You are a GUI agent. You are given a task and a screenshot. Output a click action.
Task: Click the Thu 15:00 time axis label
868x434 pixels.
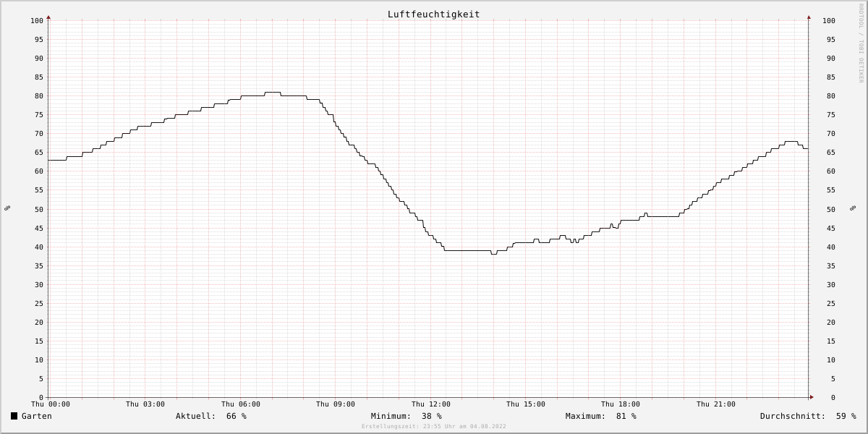point(526,404)
